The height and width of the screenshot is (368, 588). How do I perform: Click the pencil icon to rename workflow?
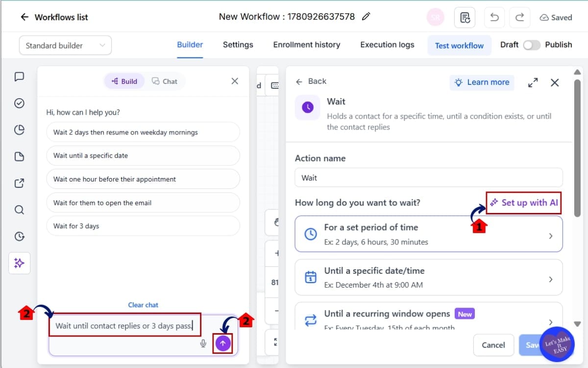(x=366, y=17)
